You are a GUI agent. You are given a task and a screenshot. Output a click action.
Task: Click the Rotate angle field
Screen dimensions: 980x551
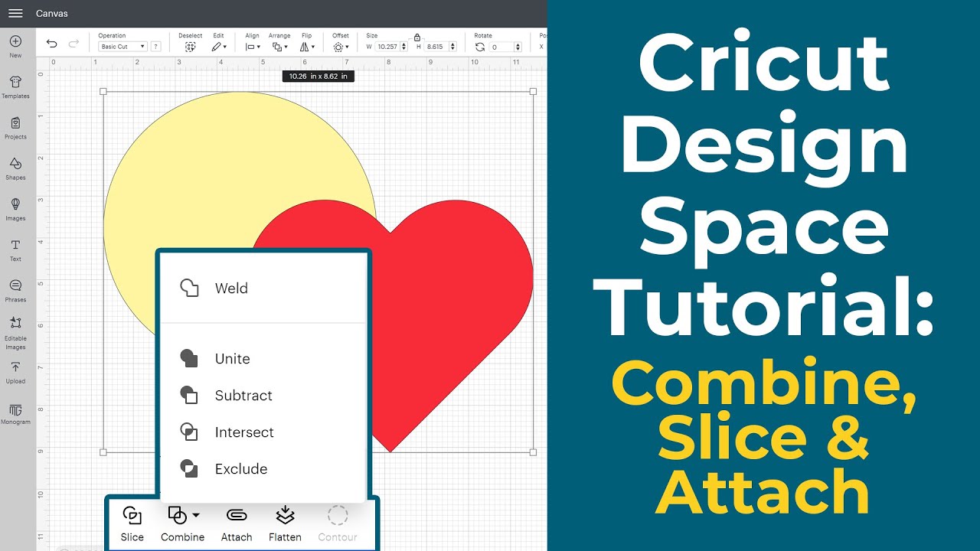501,47
